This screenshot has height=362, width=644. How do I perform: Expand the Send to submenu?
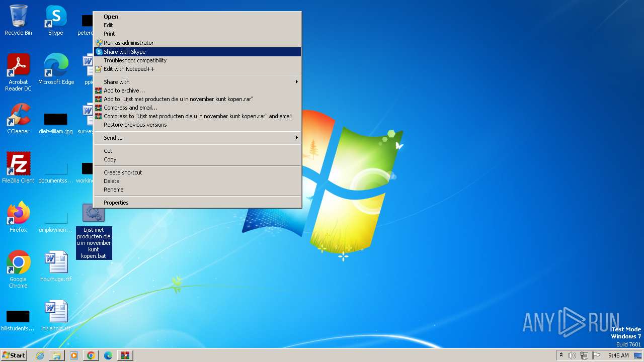click(x=197, y=138)
